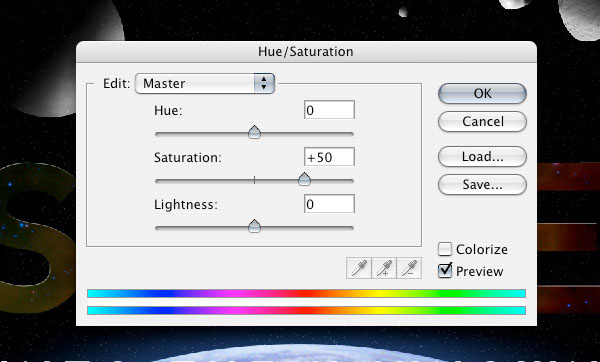Image resolution: width=600 pixels, height=362 pixels.
Task: Click into the Lightness value field
Action: (x=329, y=204)
